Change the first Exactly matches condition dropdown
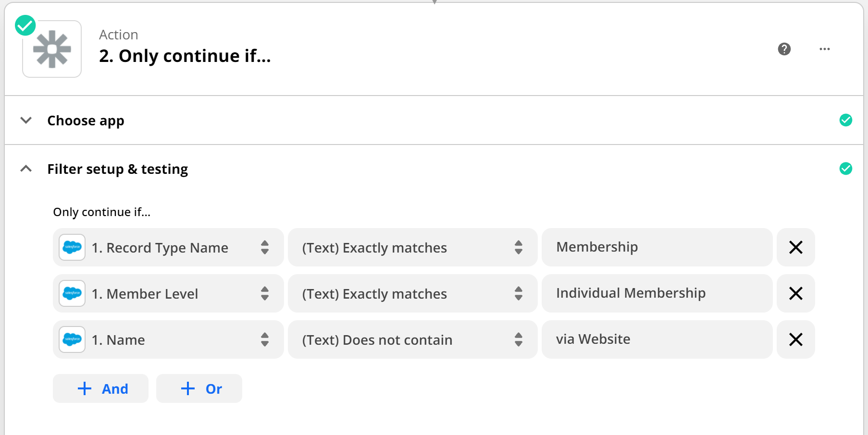The height and width of the screenshot is (435, 868). [x=412, y=247]
